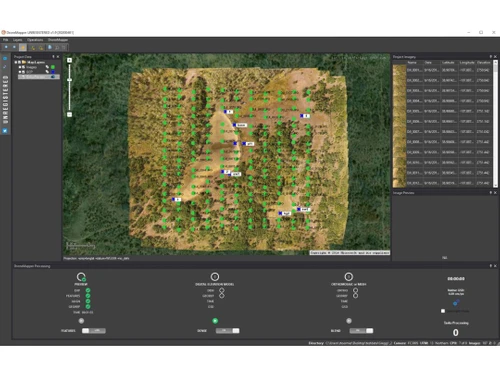Toggle the Map Layers checkbox
The height and width of the screenshot is (375, 500).
point(19,62)
